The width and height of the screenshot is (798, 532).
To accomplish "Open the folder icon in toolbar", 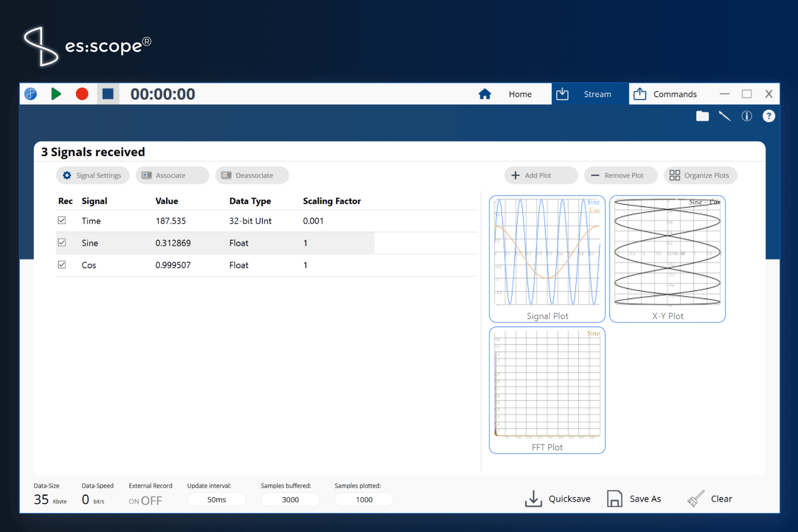I will 702,116.
